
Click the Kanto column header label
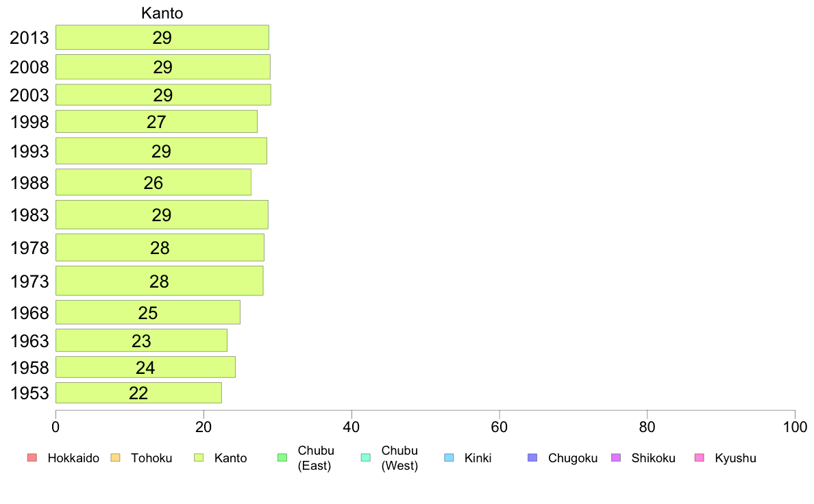click(x=162, y=13)
